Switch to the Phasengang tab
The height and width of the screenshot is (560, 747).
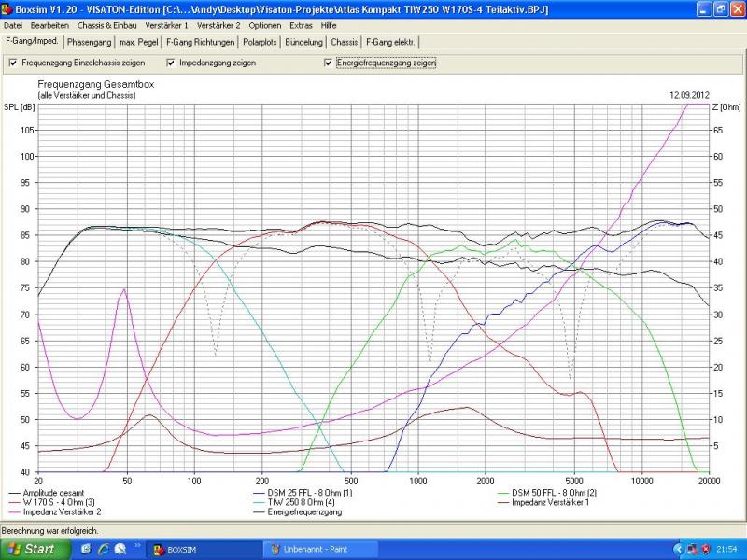pos(89,42)
